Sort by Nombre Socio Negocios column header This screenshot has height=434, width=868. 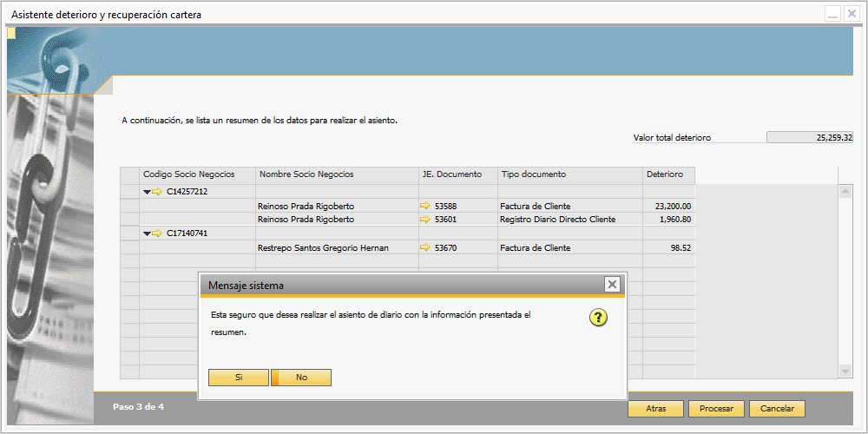click(x=337, y=174)
